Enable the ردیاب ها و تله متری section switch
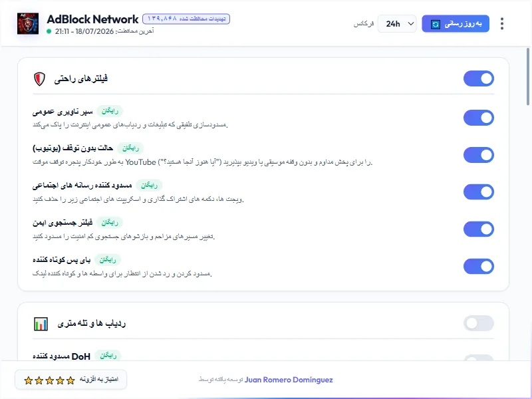Screen dimensions: 532x399 click(x=478, y=323)
